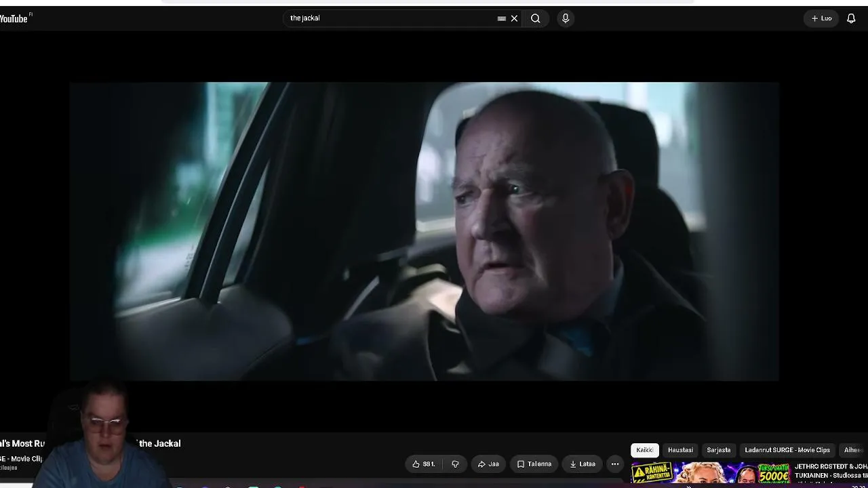Share the video using Jaa

(488, 464)
